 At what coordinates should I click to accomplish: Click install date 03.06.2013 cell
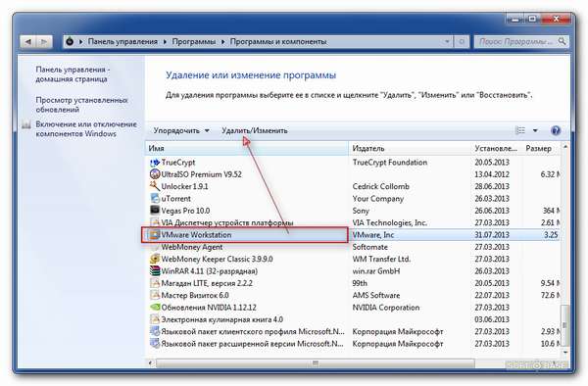pos(492,319)
